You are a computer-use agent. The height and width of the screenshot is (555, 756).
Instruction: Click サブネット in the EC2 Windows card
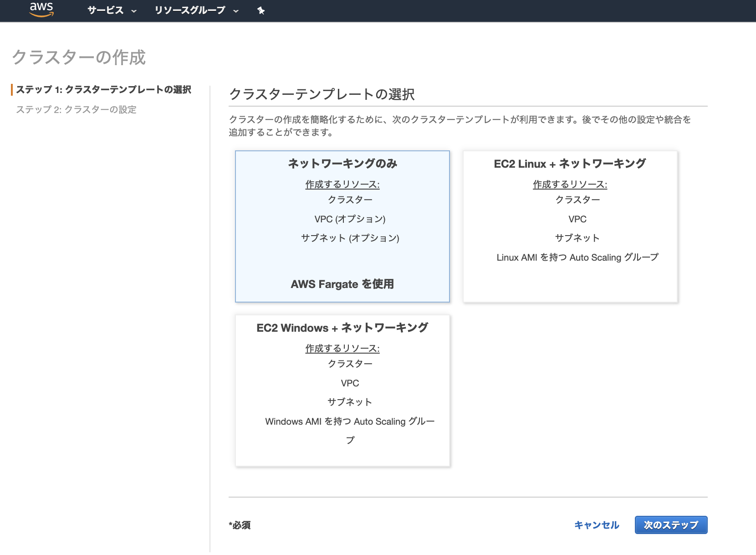click(x=350, y=402)
